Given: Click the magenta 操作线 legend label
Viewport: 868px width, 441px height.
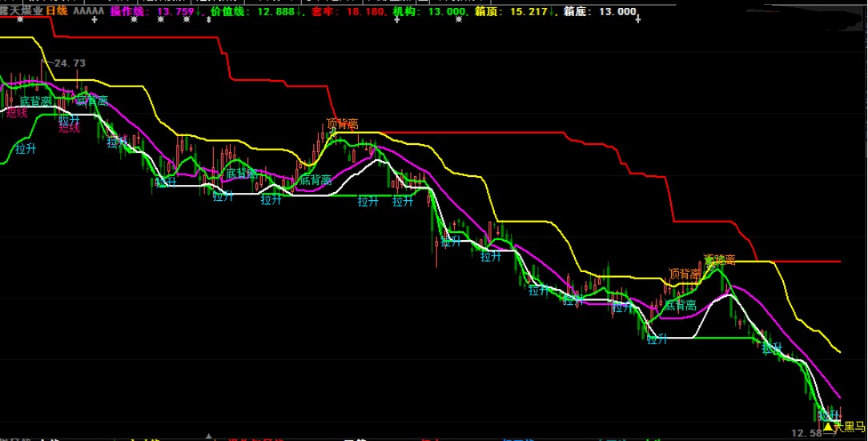Looking at the screenshot, I should coord(128,12).
